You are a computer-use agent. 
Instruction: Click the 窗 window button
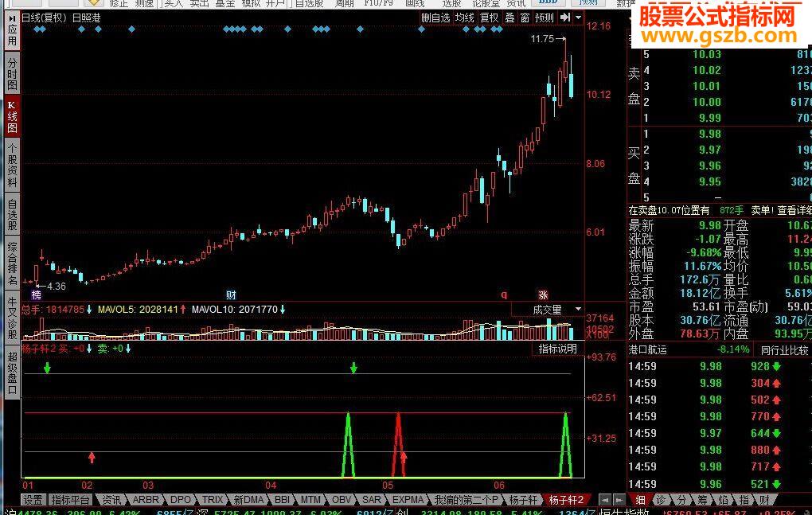[525, 18]
